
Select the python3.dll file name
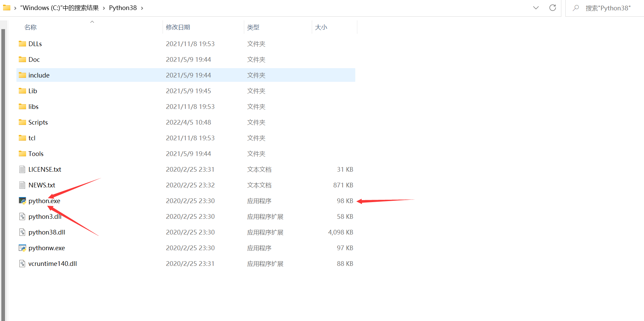click(x=45, y=216)
